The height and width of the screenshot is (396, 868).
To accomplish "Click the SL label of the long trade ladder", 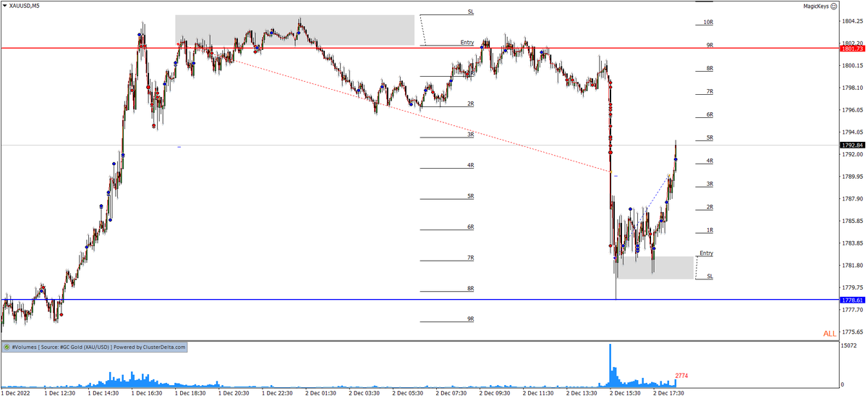I will (x=710, y=277).
